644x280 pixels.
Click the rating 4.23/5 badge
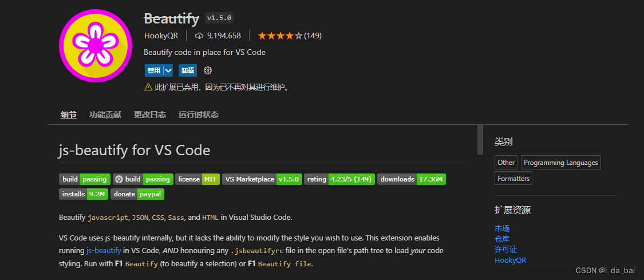[339, 179]
